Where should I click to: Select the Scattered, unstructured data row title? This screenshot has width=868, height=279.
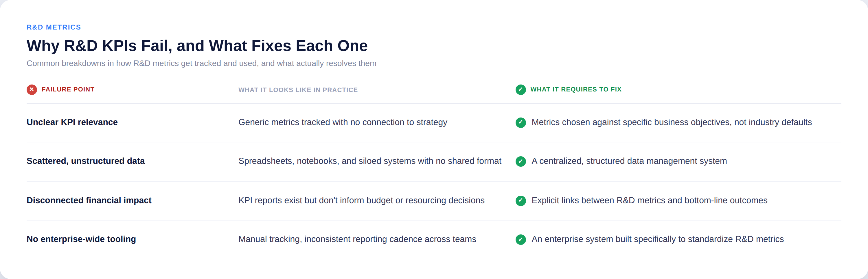[86, 161]
